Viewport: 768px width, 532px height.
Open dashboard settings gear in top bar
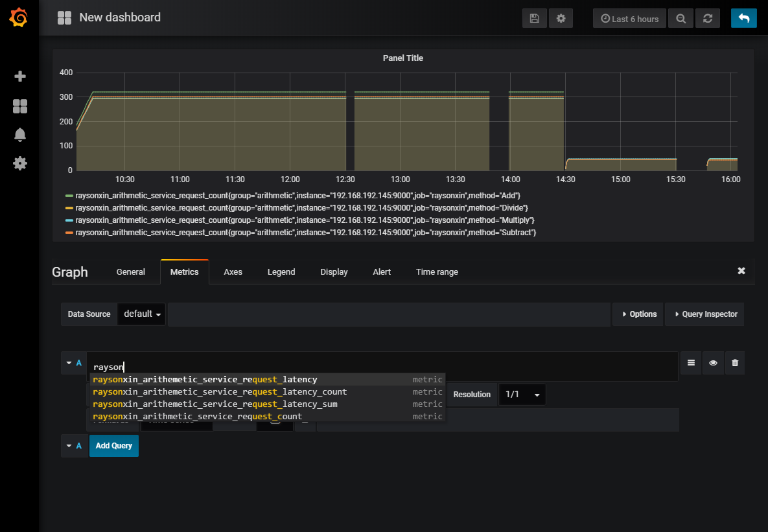coord(561,19)
